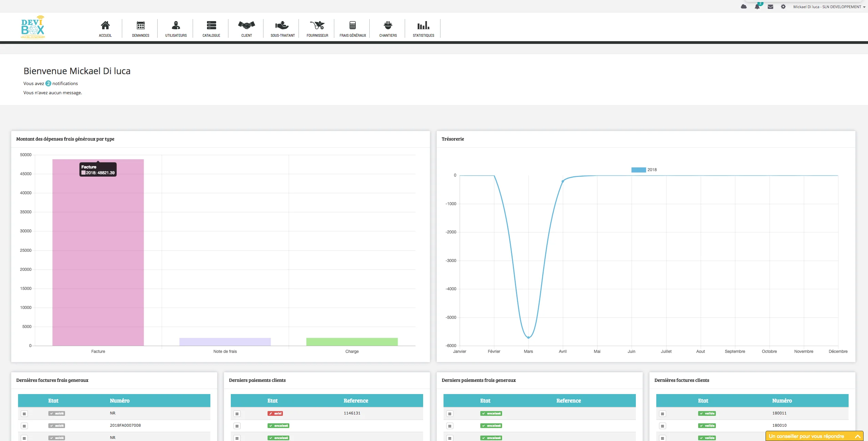This screenshot has width=868, height=441.
Task: Open the settings gear icon
Action: pyautogui.click(x=783, y=7)
